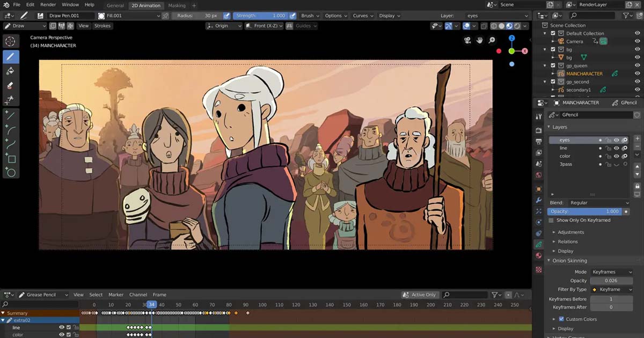644x338 pixels.
Task: Open the Render menu
Action: pos(48,5)
